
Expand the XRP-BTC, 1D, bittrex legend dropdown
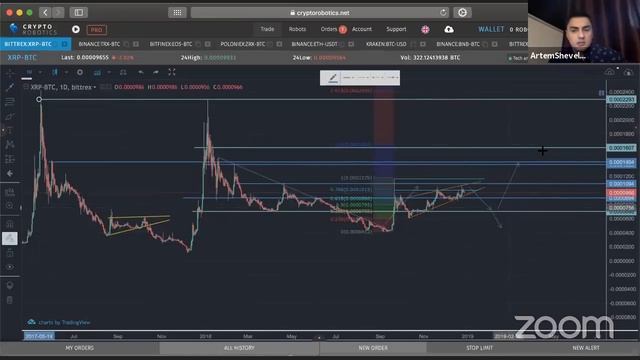click(x=95, y=87)
